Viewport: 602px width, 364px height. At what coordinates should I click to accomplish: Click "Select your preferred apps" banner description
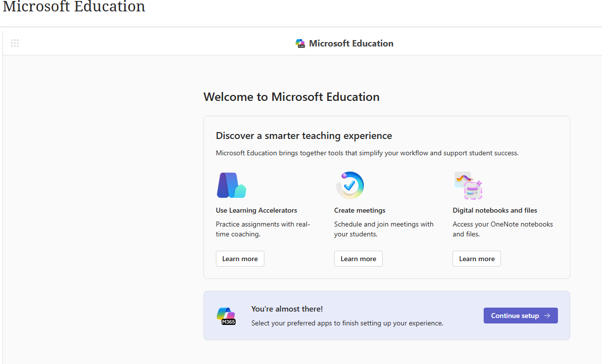(347, 323)
